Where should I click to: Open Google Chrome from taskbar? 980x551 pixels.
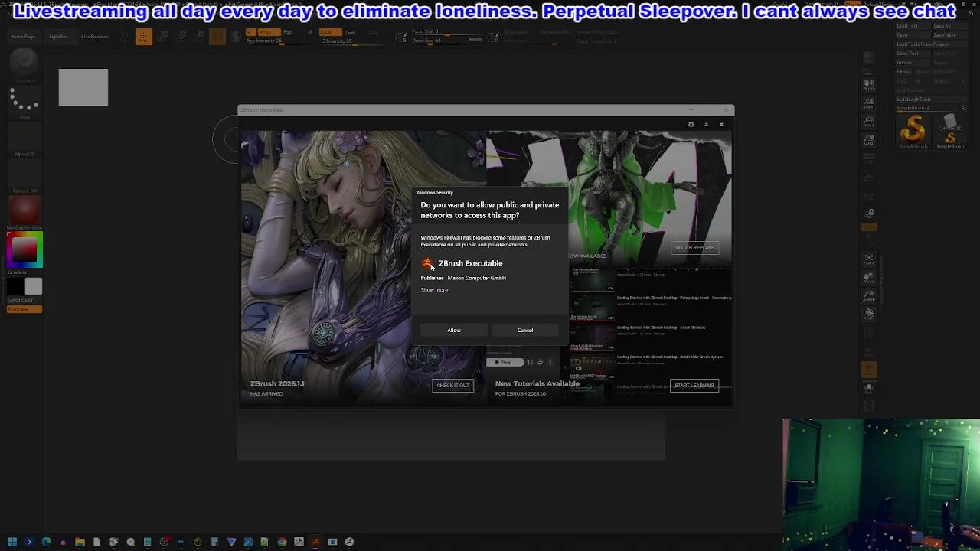(x=282, y=542)
